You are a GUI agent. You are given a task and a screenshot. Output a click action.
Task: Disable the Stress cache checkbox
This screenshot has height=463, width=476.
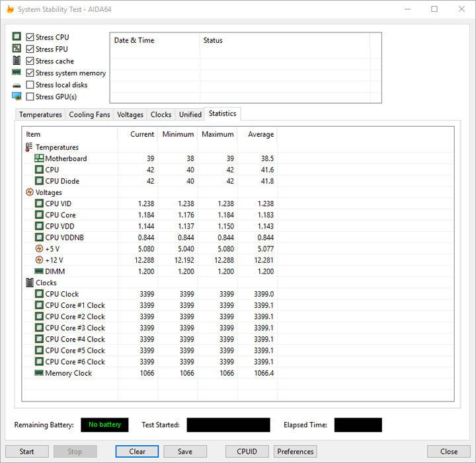pos(30,61)
